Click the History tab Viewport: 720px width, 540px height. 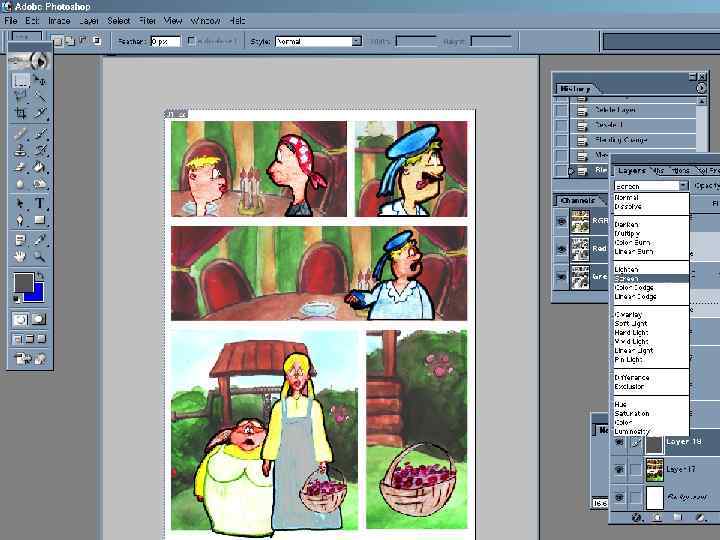(x=575, y=89)
